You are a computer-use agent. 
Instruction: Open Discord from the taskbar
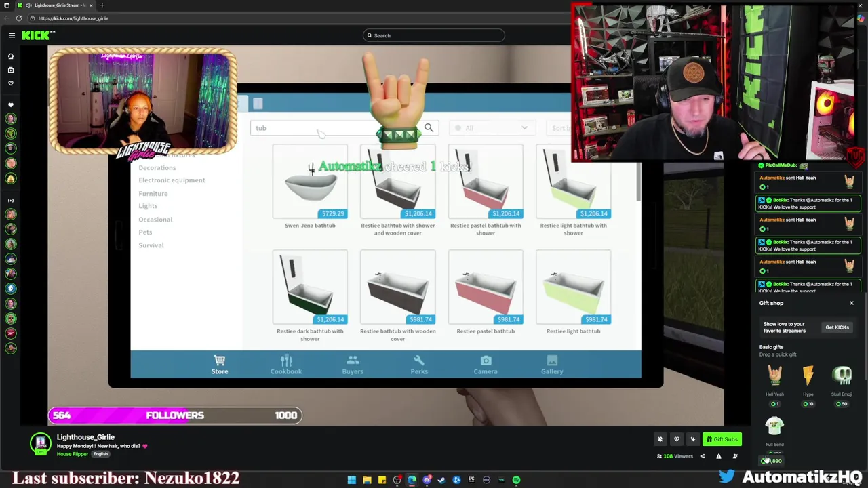tap(427, 480)
